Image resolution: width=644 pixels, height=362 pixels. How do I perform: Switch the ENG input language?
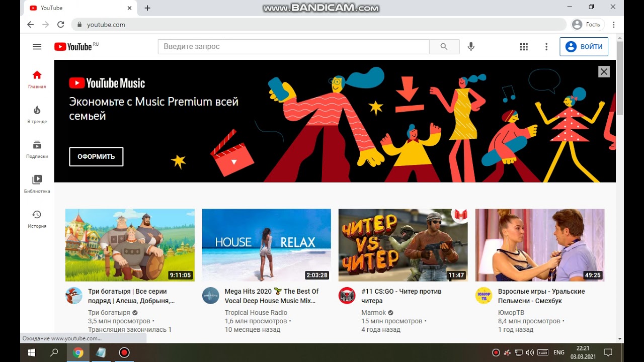coord(559,352)
